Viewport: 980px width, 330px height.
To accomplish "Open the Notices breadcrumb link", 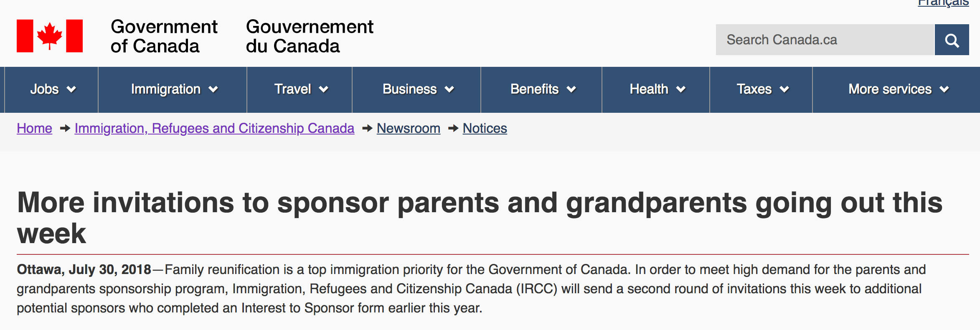I will click(x=485, y=128).
